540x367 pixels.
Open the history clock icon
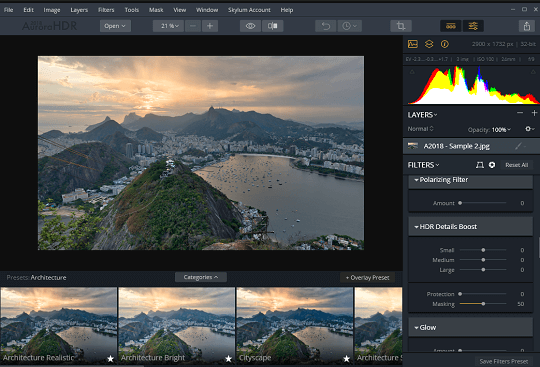(350, 26)
